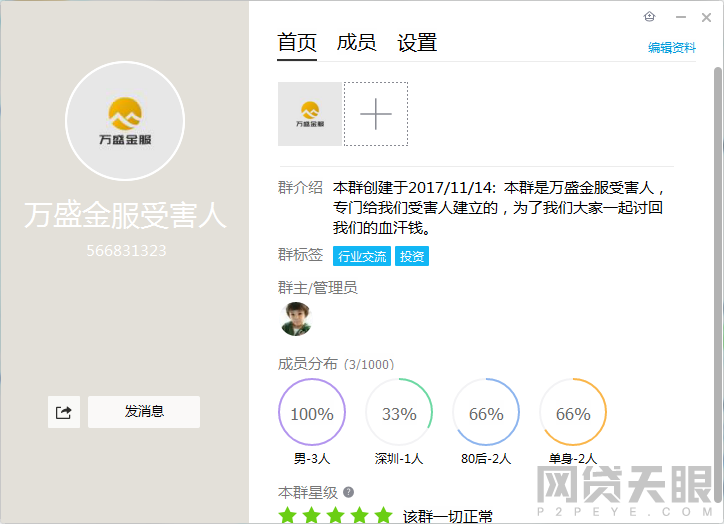This screenshot has width=724, height=524.
Task: Click the 66% 80后 distribution circle
Action: click(x=486, y=412)
